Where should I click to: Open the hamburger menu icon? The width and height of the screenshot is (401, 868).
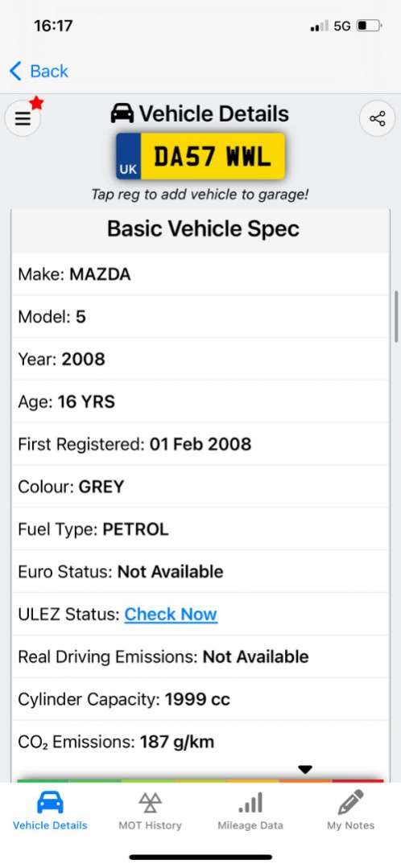(x=23, y=118)
